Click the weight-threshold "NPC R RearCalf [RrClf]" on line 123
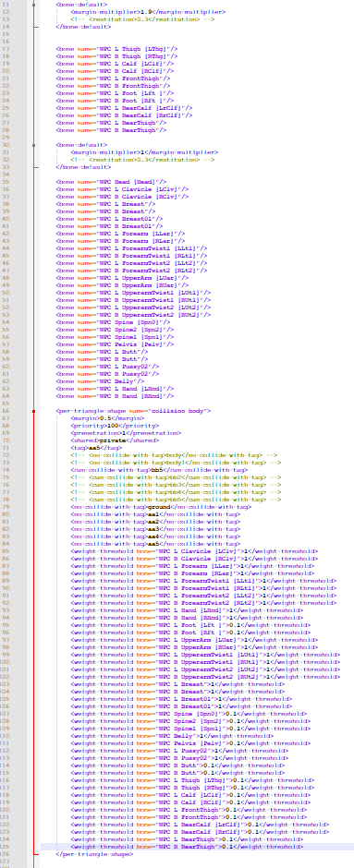Image resolution: width=354 pixels, height=868 pixels. pyautogui.click(x=200, y=832)
